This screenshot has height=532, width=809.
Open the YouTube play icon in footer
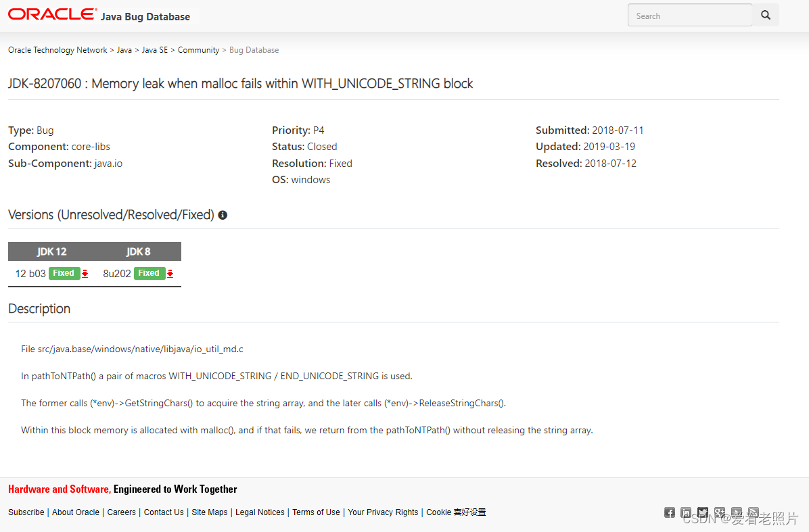click(737, 512)
